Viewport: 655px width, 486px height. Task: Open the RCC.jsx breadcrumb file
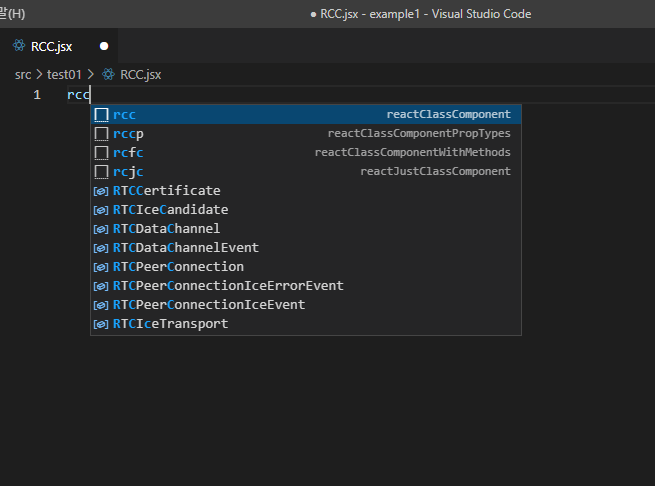(140, 75)
